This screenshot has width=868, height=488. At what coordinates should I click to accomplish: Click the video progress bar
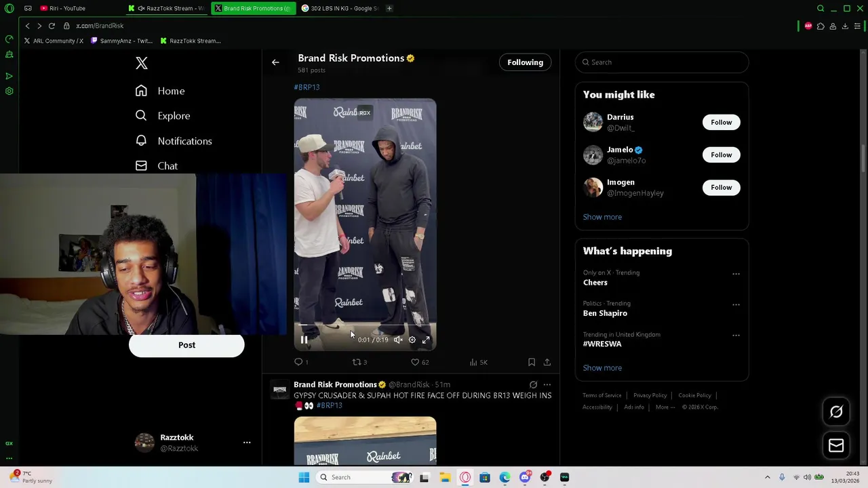(365, 326)
